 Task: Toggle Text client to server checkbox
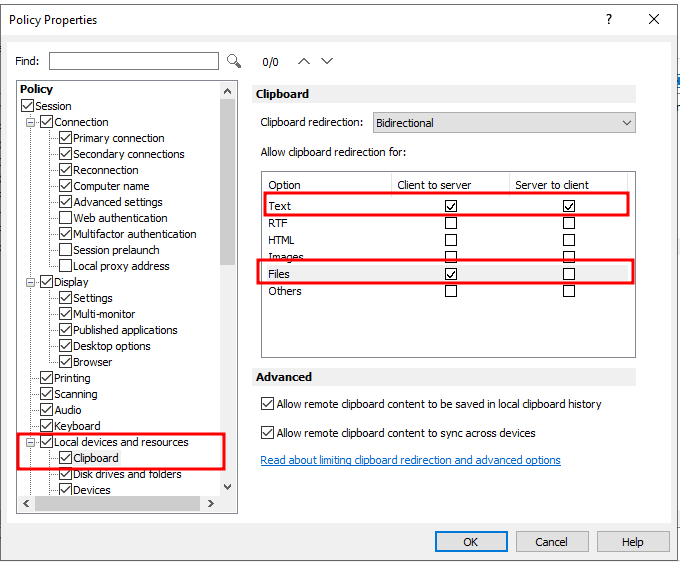pos(451,205)
